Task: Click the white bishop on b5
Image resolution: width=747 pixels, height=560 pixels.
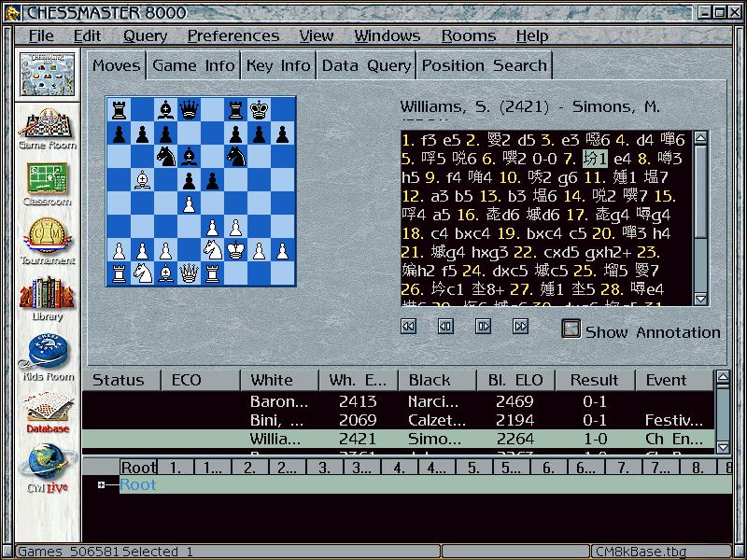Action: click(142, 180)
